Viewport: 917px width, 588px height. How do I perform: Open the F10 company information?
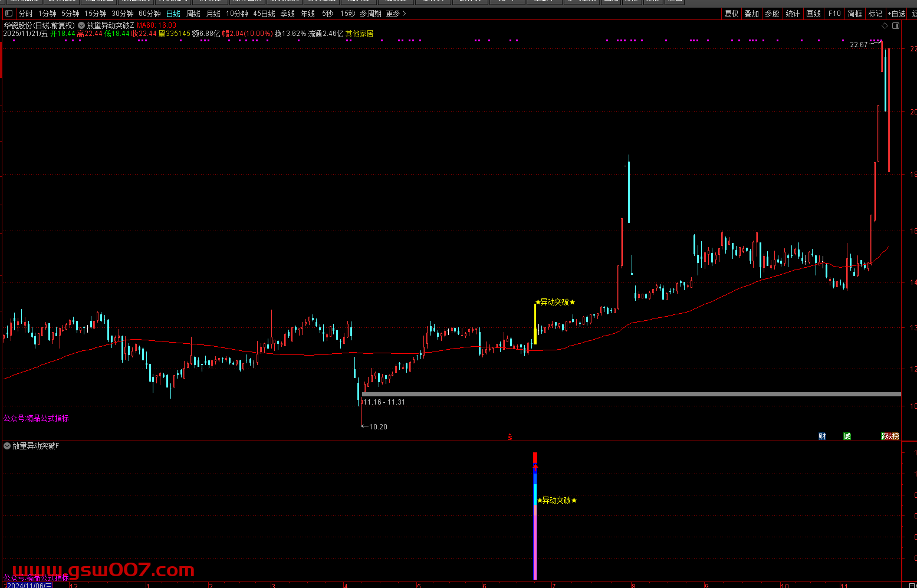(834, 14)
